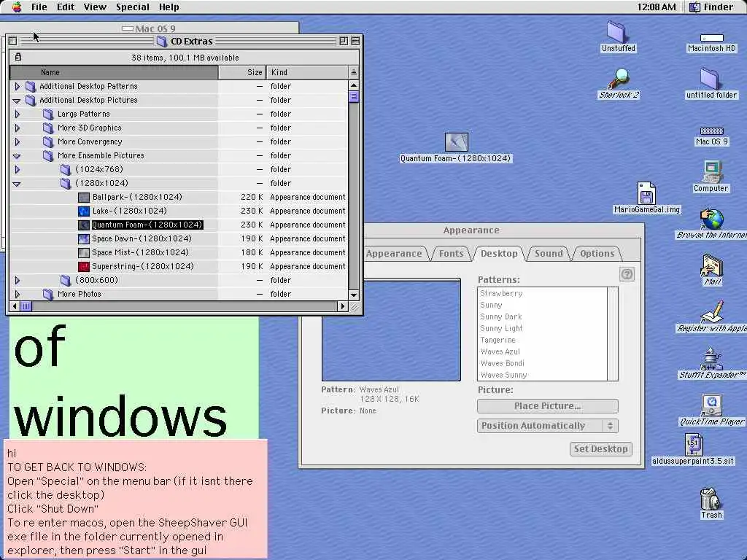Screen dimensions: 747x560
Task: Expand the (800x600) folder
Action: point(18,280)
